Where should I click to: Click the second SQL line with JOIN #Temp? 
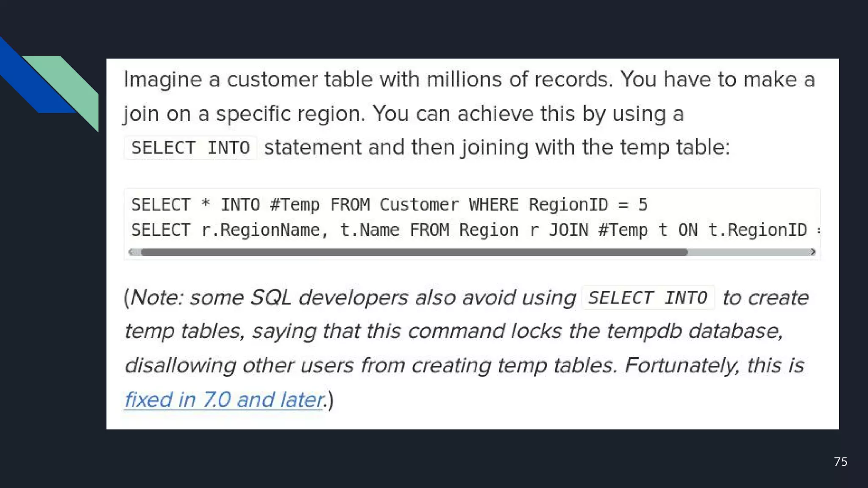(x=476, y=230)
